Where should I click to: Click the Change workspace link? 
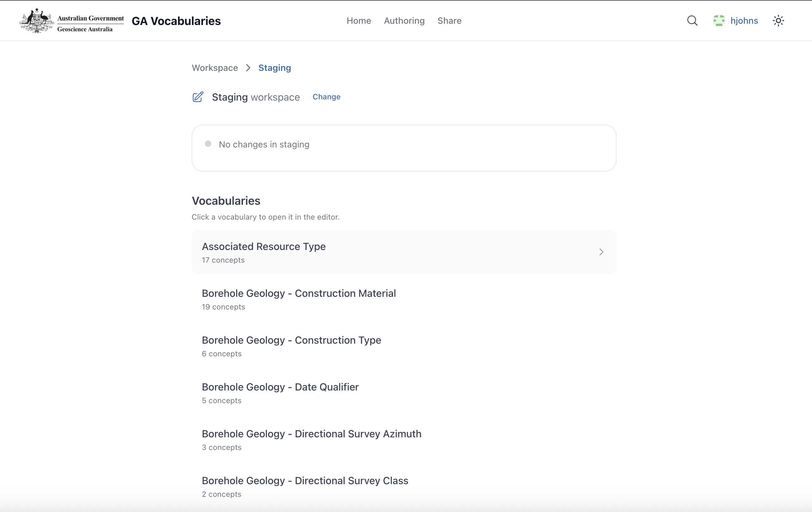[326, 97]
